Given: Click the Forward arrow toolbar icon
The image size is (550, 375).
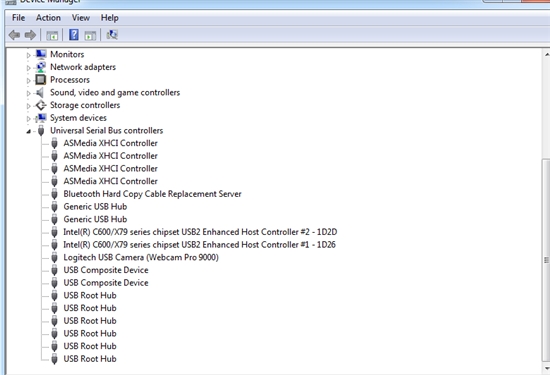Looking at the screenshot, I should (x=30, y=35).
